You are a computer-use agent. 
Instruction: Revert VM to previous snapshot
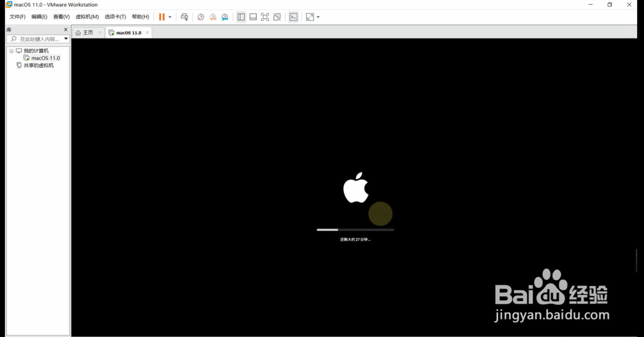point(213,17)
